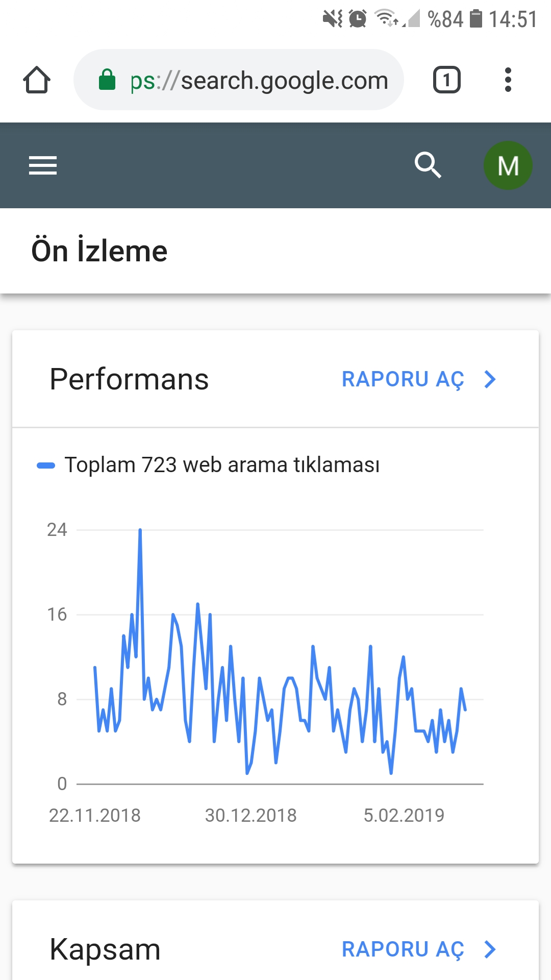The width and height of the screenshot is (551, 980).
Task: Click RAPORU AÇ link for Performans
Action: pyautogui.click(x=403, y=379)
